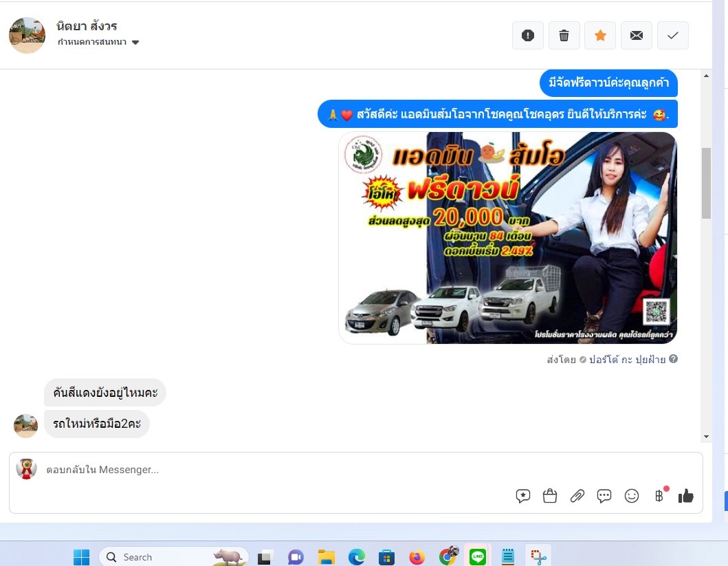Click the shopping bag icon
The image size is (728, 566).
point(550,496)
